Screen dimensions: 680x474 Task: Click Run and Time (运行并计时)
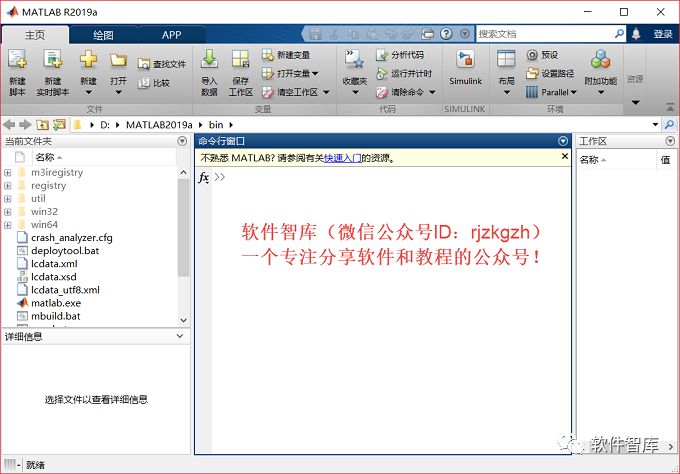coord(404,74)
